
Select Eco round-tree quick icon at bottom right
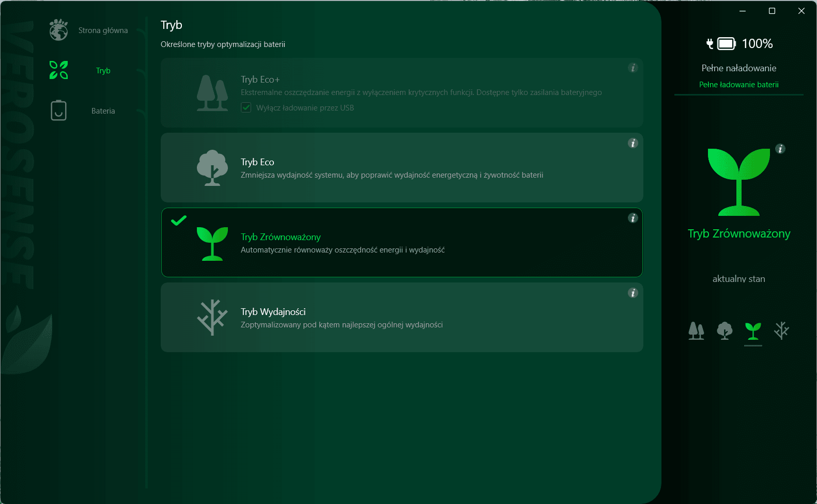(724, 330)
